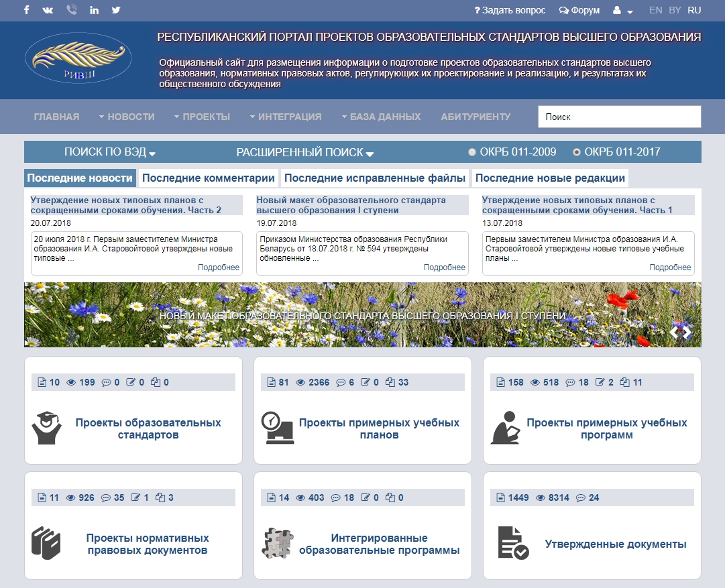Click the user account icon
The height and width of the screenshot is (588, 725).
coord(617,10)
